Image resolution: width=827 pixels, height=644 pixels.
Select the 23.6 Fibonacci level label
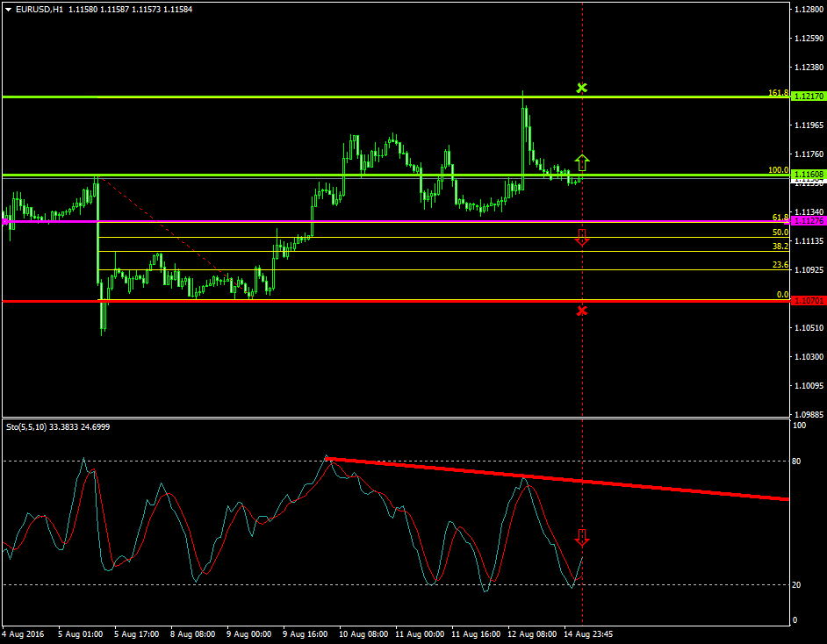780,264
